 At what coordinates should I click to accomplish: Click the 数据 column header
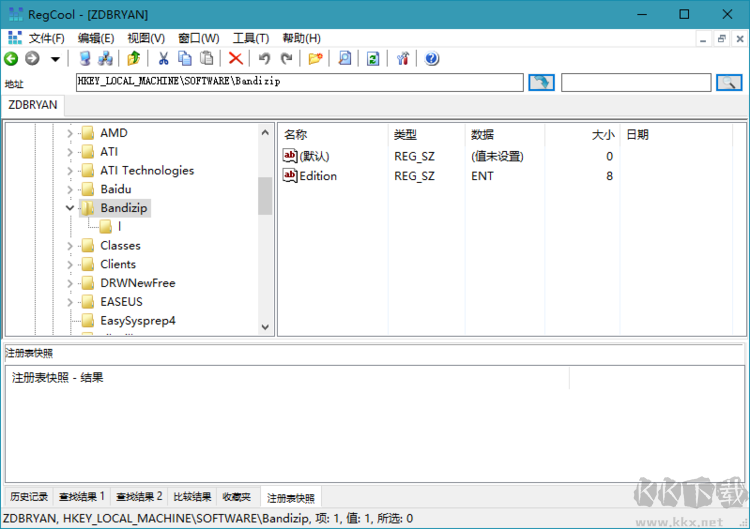click(505, 135)
